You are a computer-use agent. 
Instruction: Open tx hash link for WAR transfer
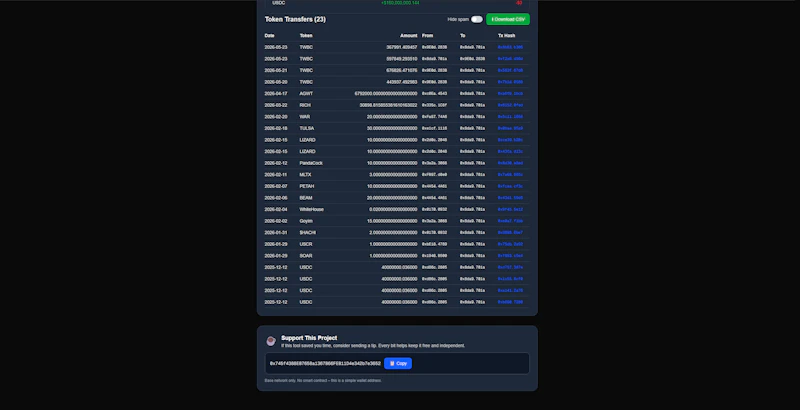(510, 117)
